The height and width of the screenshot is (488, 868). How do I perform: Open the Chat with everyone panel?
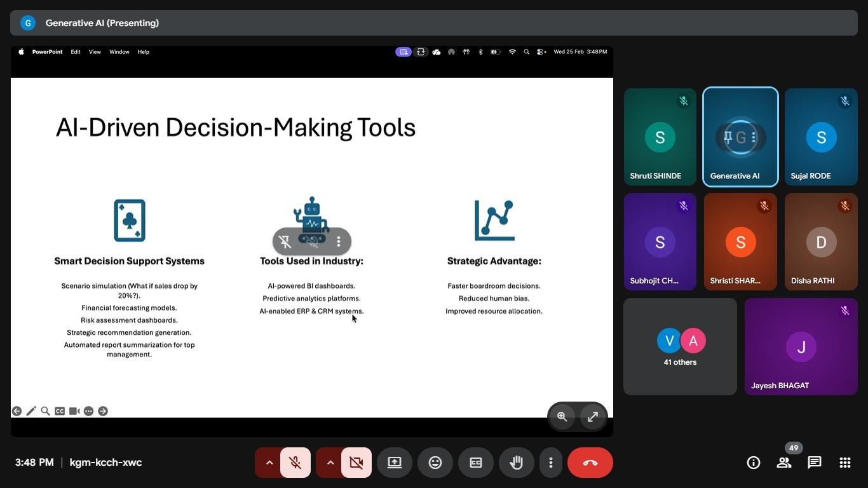point(814,463)
